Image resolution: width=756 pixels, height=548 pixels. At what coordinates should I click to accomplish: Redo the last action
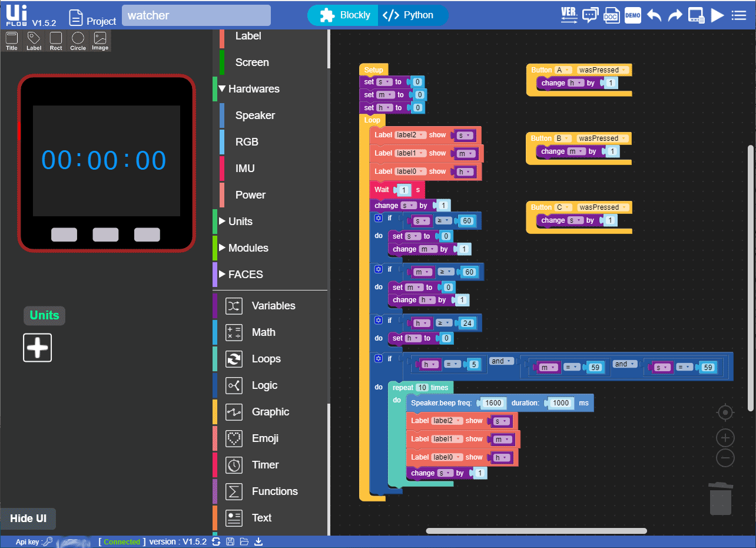(x=675, y=15)
